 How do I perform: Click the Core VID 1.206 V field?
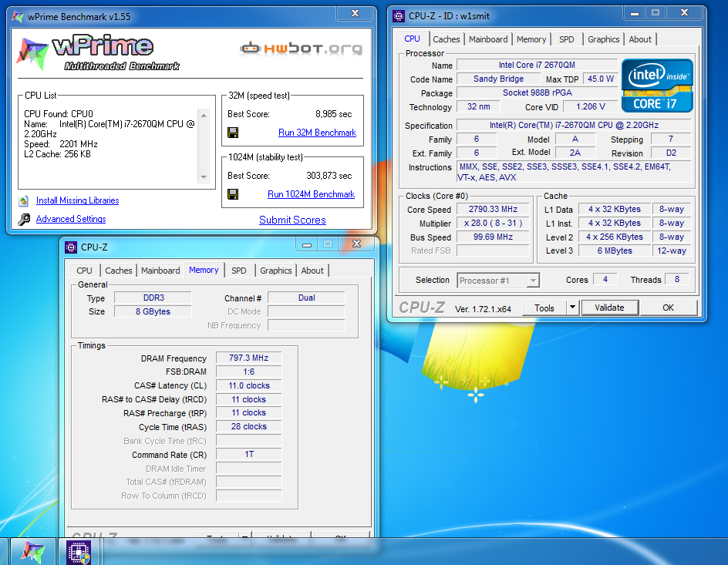tap(591, 106)
